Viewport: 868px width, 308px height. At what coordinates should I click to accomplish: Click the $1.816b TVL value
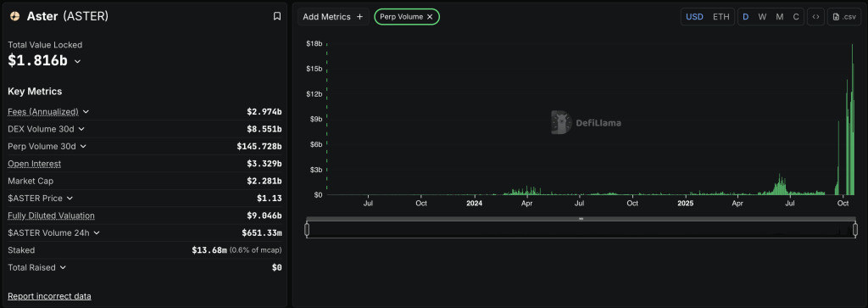tap(37, 61)
